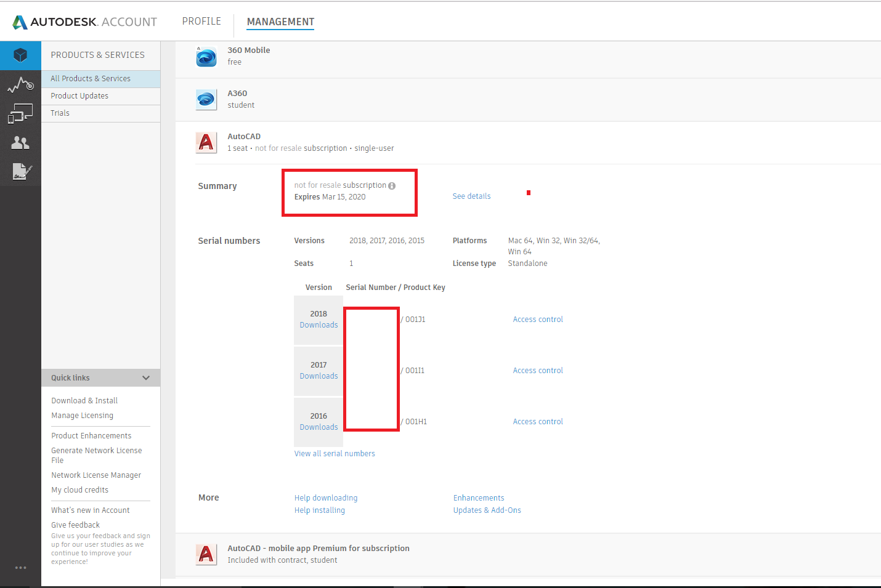
Task: Click the 001H1 product key text
Action: coord(416,422)
